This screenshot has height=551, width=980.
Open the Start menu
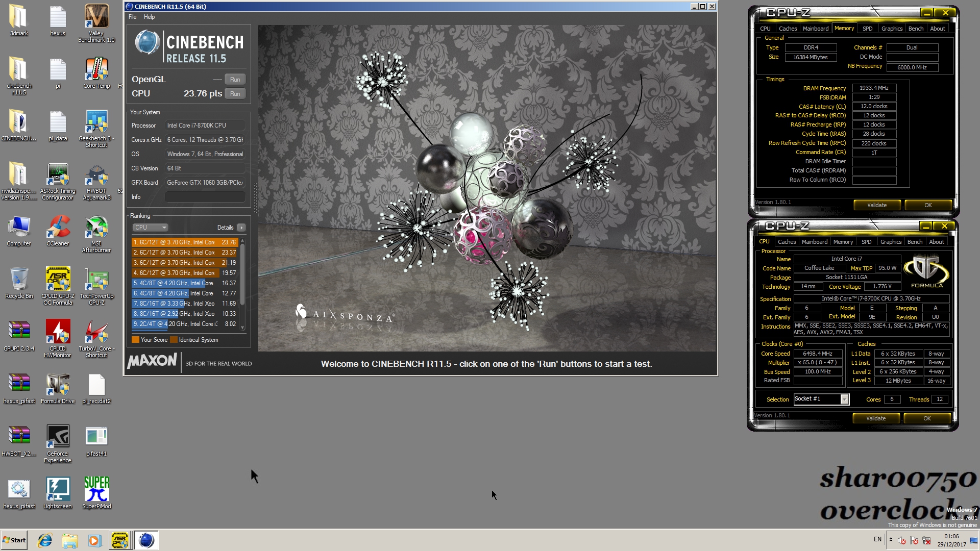14,540
